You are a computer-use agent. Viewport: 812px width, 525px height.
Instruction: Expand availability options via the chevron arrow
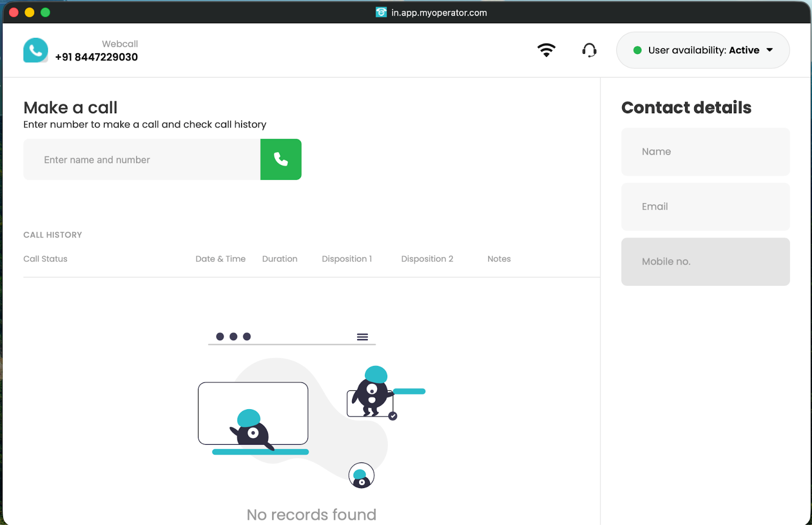(770, 50)
